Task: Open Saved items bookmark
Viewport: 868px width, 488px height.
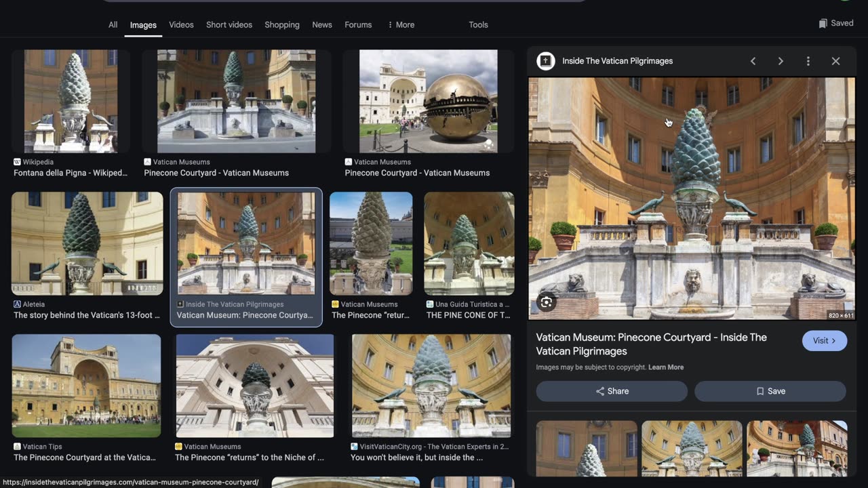Action: pyautogui.click(x=836, y=23)
